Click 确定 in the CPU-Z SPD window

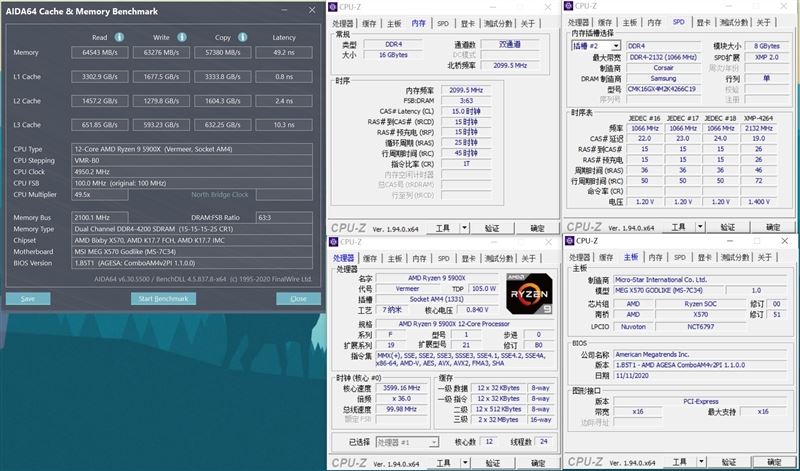[773, 227]
